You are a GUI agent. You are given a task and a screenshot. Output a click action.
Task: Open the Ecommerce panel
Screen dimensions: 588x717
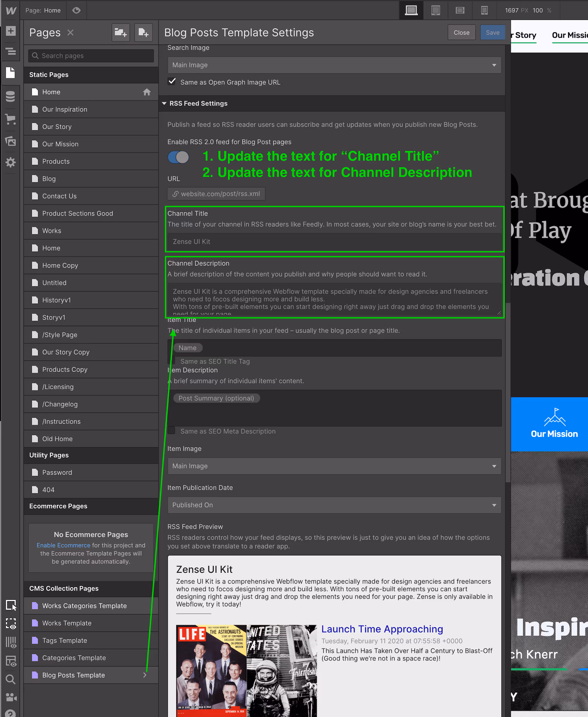pyautogui.click(x=11, y=119)
